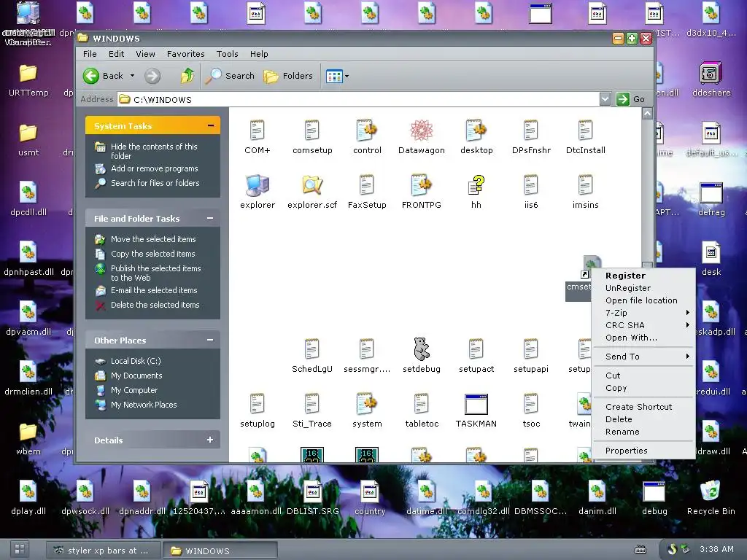Click the scroll up arrow in file pane

point(647,113)
